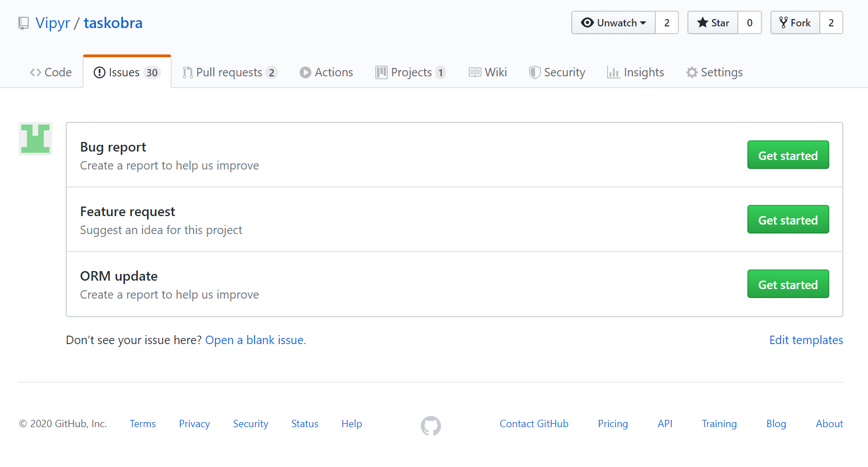Open the stargazers count of 0

tap(750, 22)
